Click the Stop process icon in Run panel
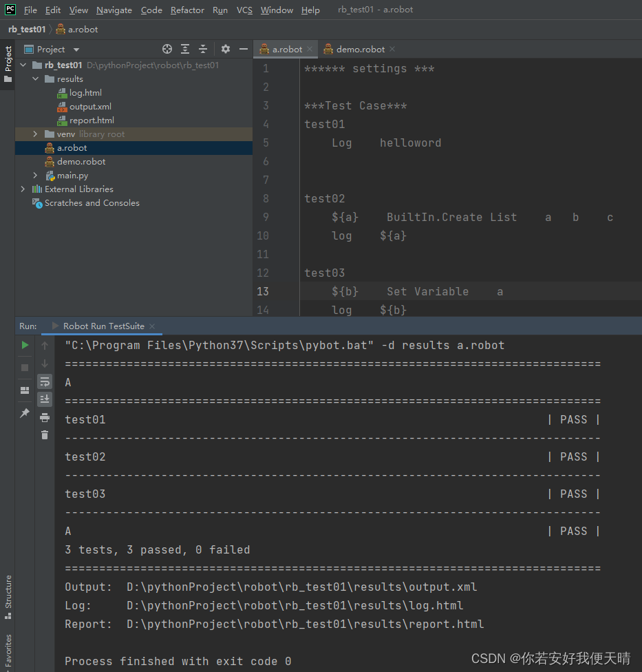642x672 pixels. pos(25,368)
